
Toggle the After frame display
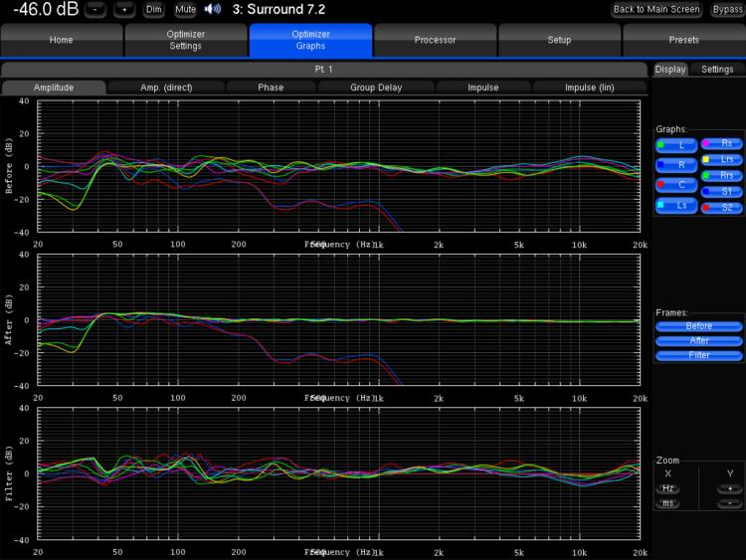click(x=699, y=341)
